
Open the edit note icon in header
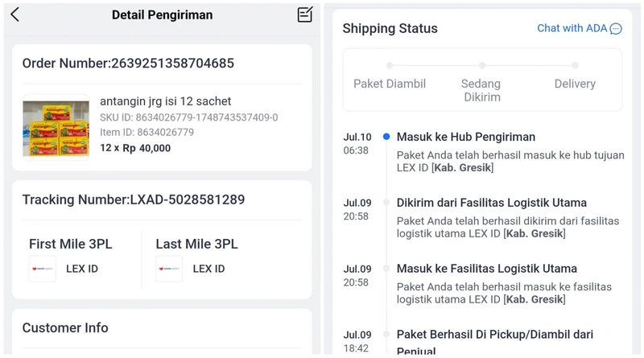[x=305, y=14]
